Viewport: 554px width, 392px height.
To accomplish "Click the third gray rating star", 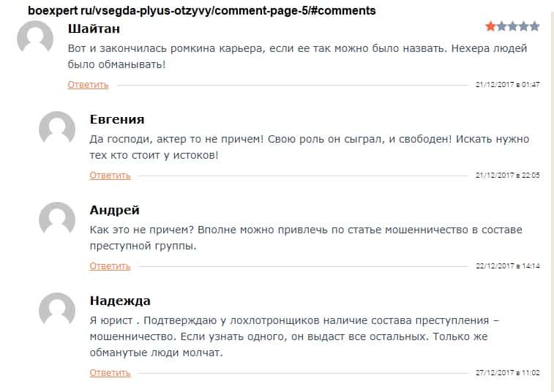I will tap(512, 27).
